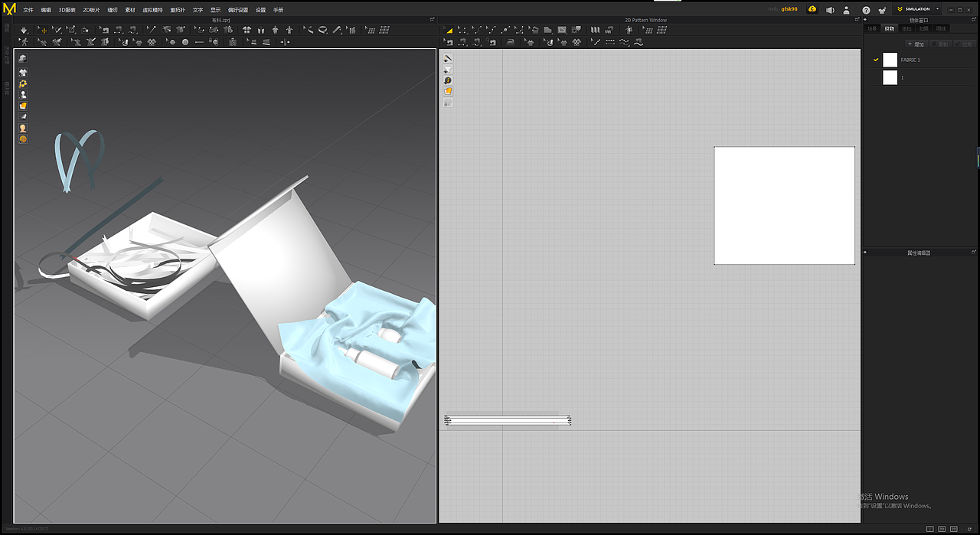The width and height of the screenshot is (980, 535).
Task: Click the community people icon beside the Help icon
Action: tap(881, 10)
